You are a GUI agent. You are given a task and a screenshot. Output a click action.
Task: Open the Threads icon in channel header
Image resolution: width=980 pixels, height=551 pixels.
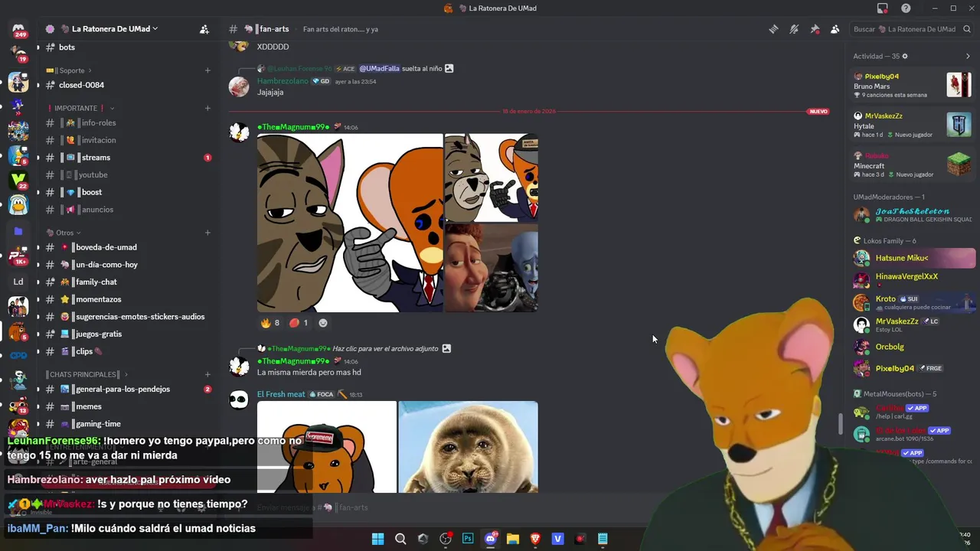774,29
